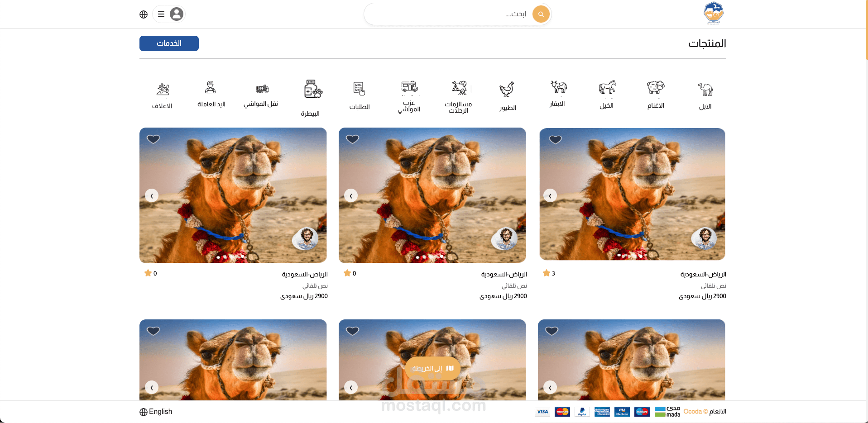Open seller avatar on first-row left card
This screenshot has width=868, height=423.
[x=306, y=238]
